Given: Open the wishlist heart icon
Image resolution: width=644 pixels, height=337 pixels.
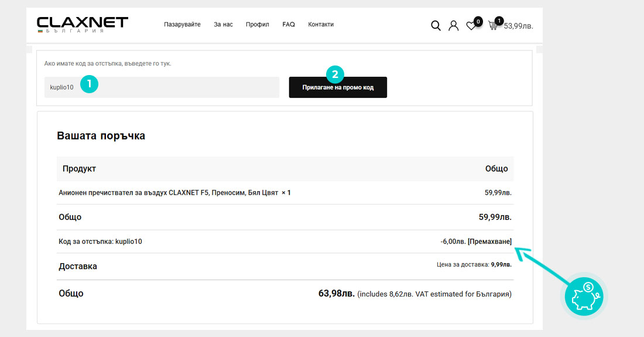Looking at the screenshot, I should [471, 26].
